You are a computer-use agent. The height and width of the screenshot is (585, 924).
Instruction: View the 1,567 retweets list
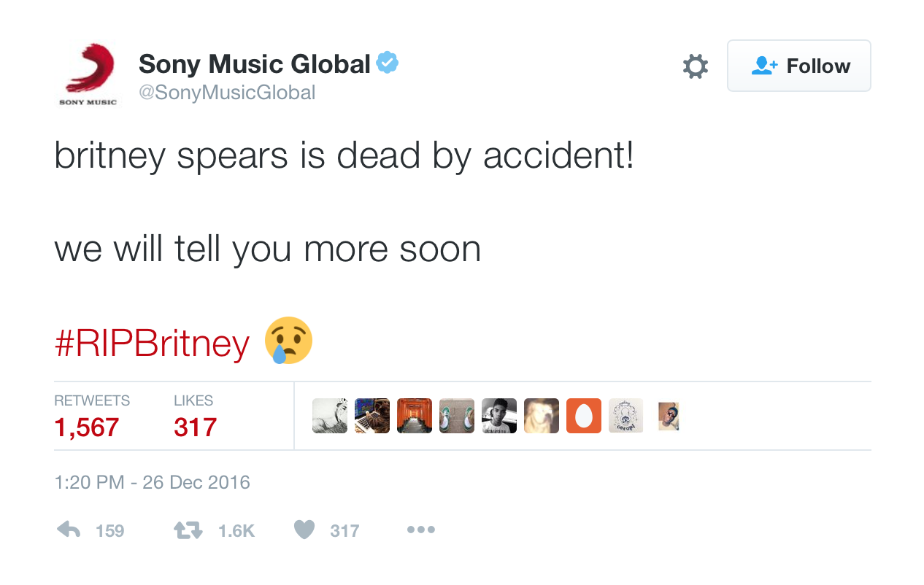pos(86,427)
